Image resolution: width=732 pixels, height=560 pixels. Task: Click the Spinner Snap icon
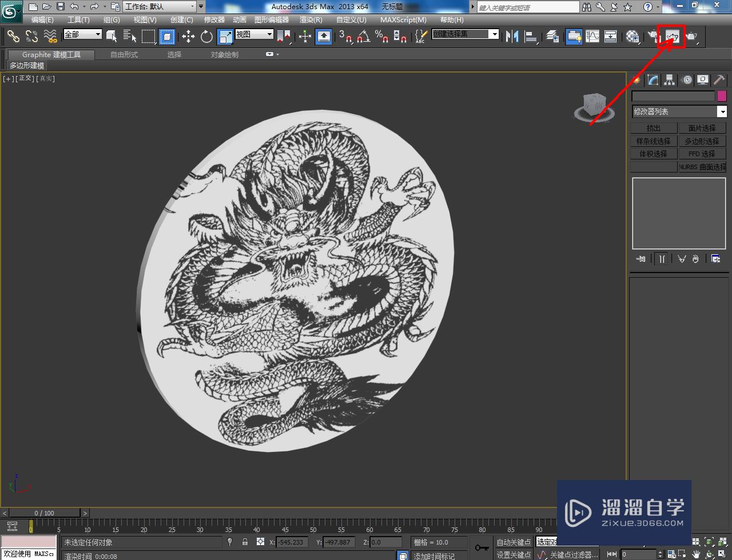(400, 37)
